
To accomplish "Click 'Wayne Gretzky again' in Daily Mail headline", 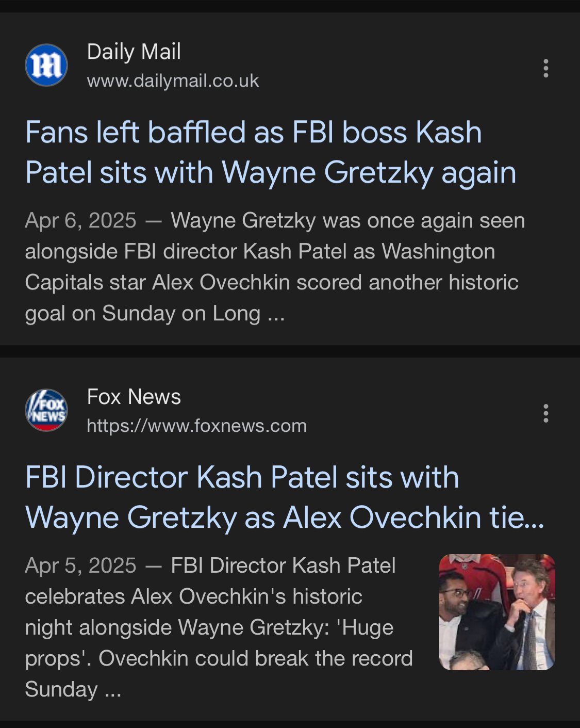I will [x=369, y=172].
